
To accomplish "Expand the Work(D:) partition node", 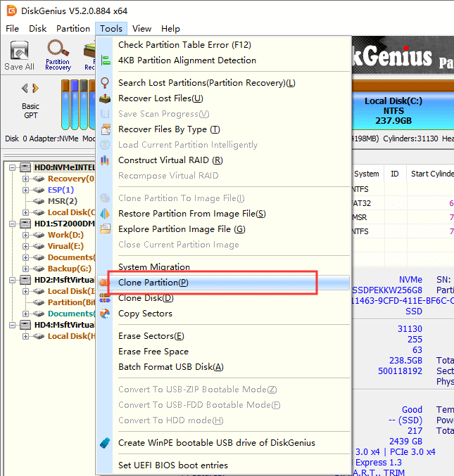I will (26, 235).
